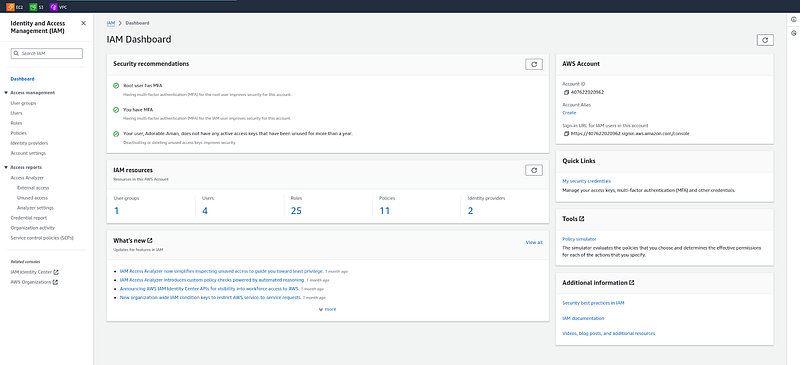Click the Root user has MFA checkmark icon
The image size is (800, 365).
[x=116, y=86]
